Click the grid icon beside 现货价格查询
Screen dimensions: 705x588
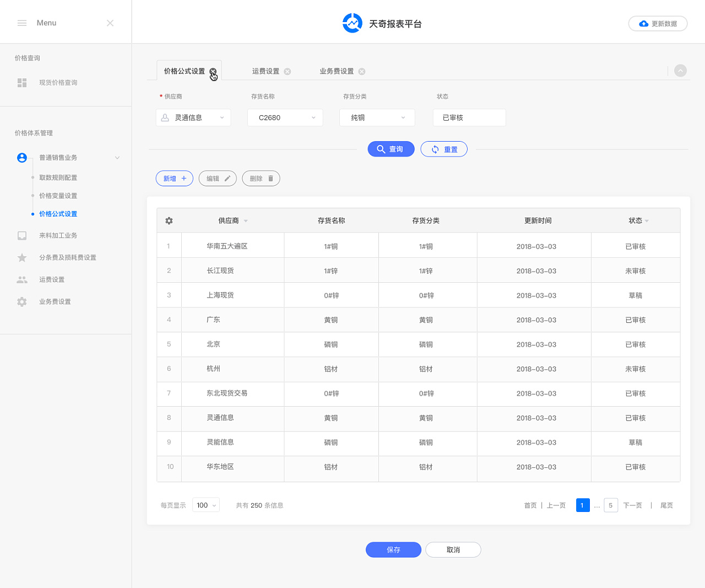(22, 83)
